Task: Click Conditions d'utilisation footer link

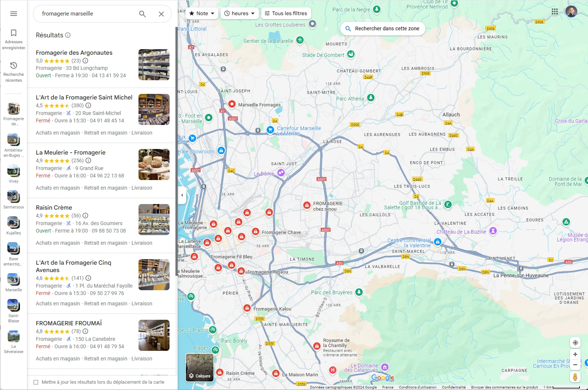Action: (417, 387)
